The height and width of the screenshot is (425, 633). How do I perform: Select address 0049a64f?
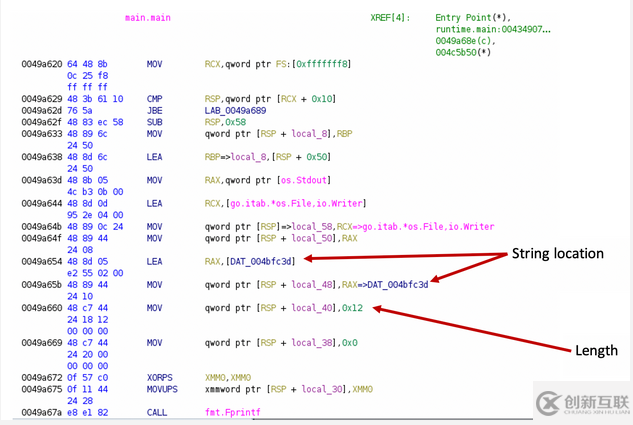(x=42, y=239)
